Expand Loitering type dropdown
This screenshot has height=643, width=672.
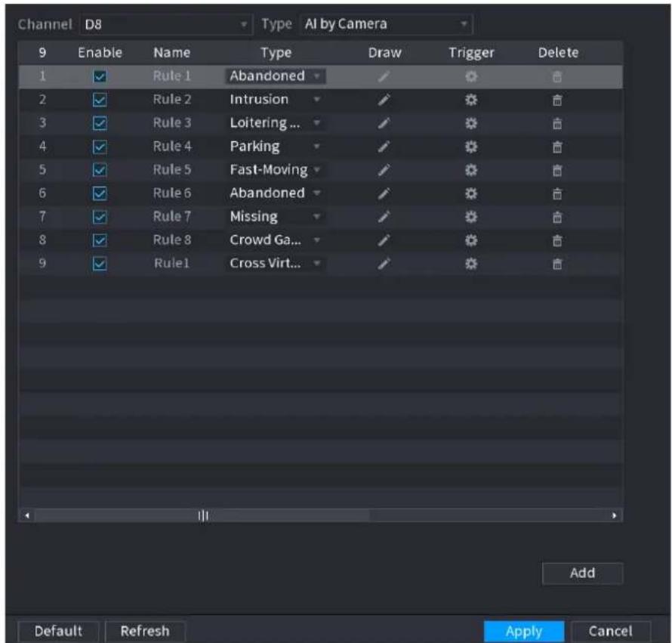coord(276,123)
